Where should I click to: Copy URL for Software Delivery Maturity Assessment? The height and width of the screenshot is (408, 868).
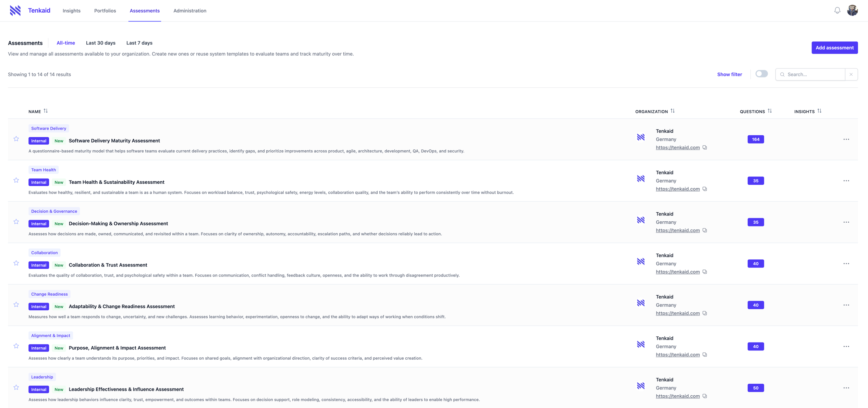pyautogui.click(x=705, y=148)
